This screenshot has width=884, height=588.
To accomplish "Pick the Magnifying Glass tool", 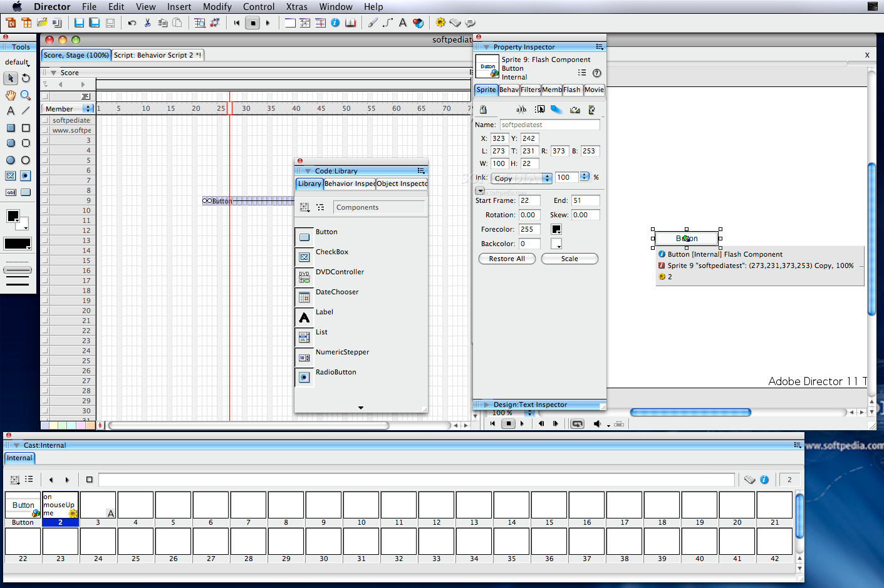I will pyautogui.click(x=26, y=95).
